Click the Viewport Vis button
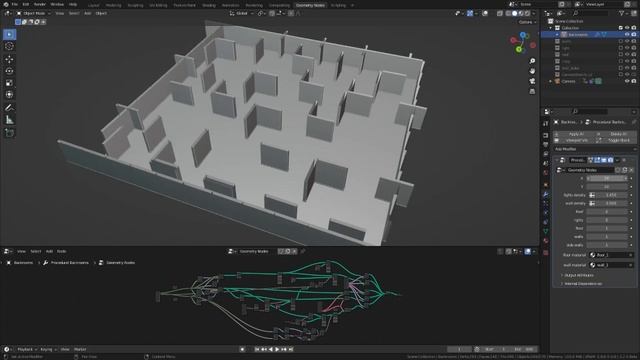 (575, 140)
